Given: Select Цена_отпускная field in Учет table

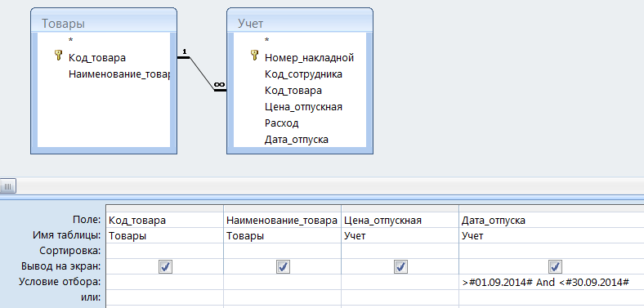Looking at the screenshot, I should tap(303, 107).
